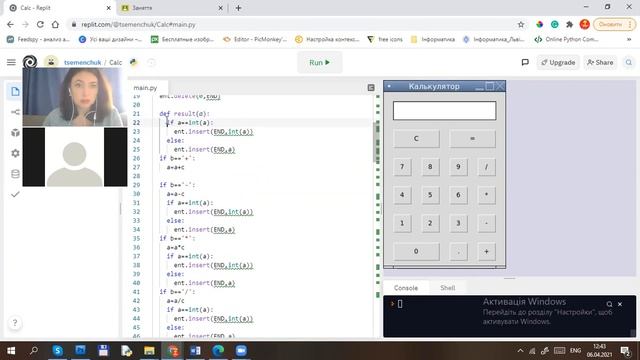Select the main.py editor tab
Screen dimensions: 640x360
[145, 87]
